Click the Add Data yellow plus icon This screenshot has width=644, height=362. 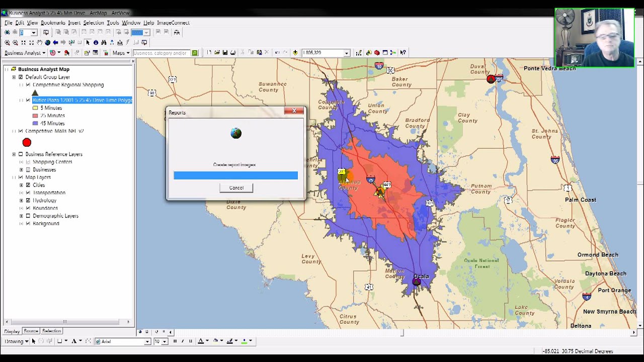(295, 53)
